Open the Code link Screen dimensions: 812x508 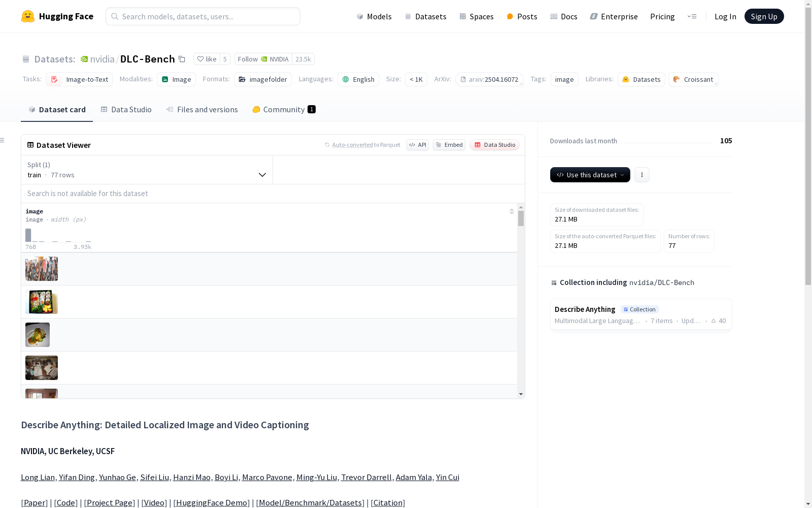coord(66,502)
